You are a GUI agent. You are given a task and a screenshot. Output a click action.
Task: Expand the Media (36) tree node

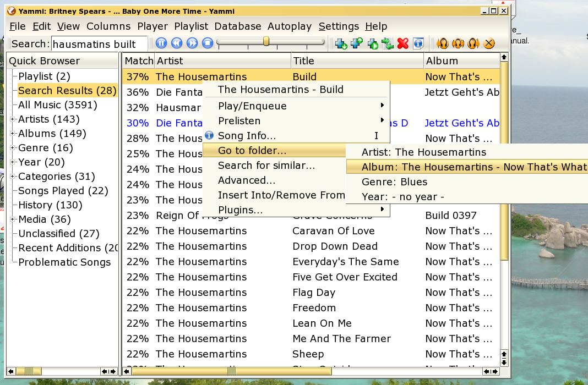point(13,219)
